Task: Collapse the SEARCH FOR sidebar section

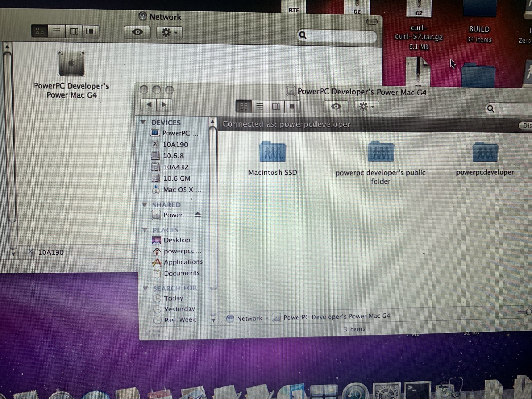Action: (x=145, y=288)
